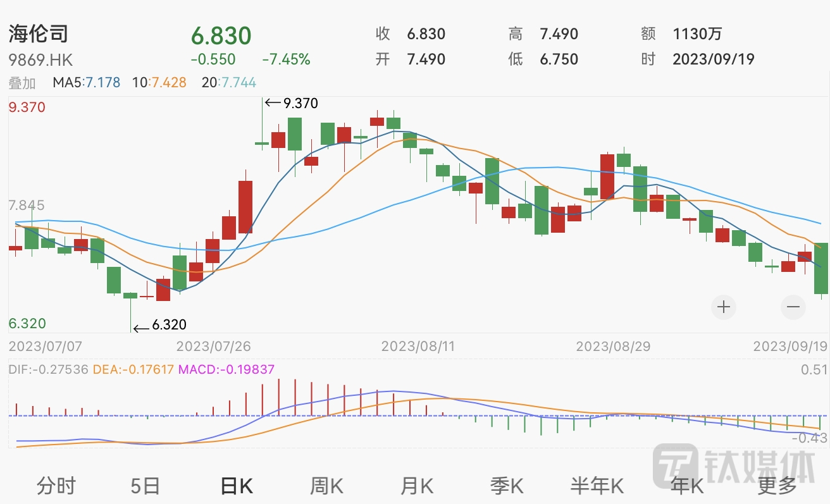Show the 月K monthly chart
830x504 pixels.
click(x=416, y=486)
